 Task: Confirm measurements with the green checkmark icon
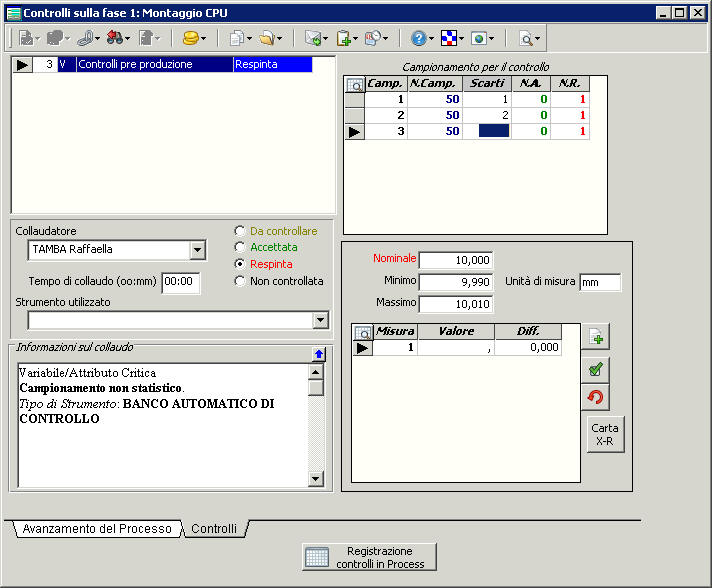coord(596,369)
